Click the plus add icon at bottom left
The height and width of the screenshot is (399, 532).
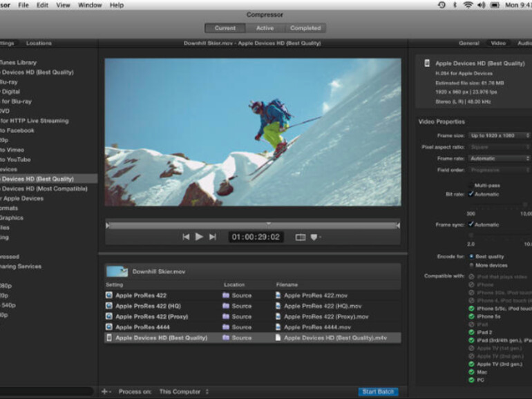104,391
